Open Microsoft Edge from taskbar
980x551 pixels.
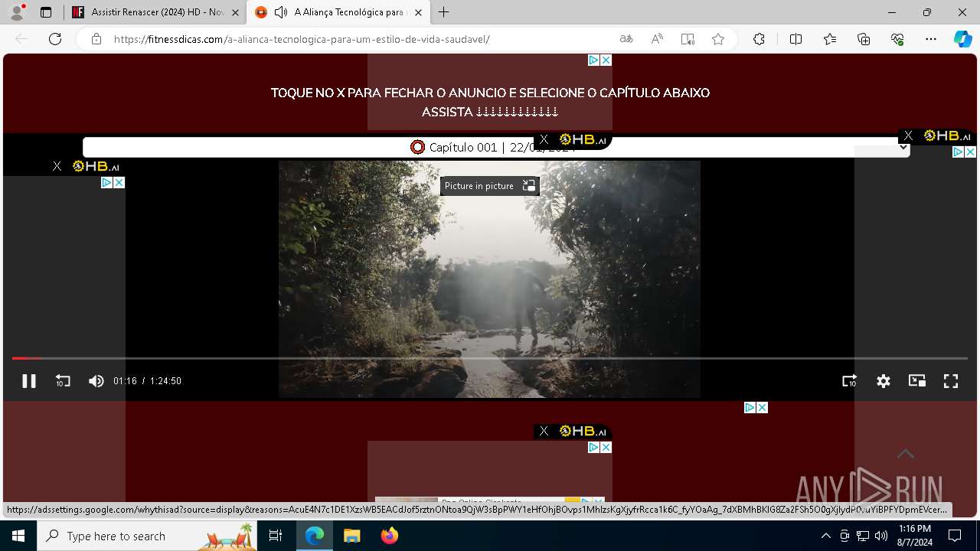315,536
